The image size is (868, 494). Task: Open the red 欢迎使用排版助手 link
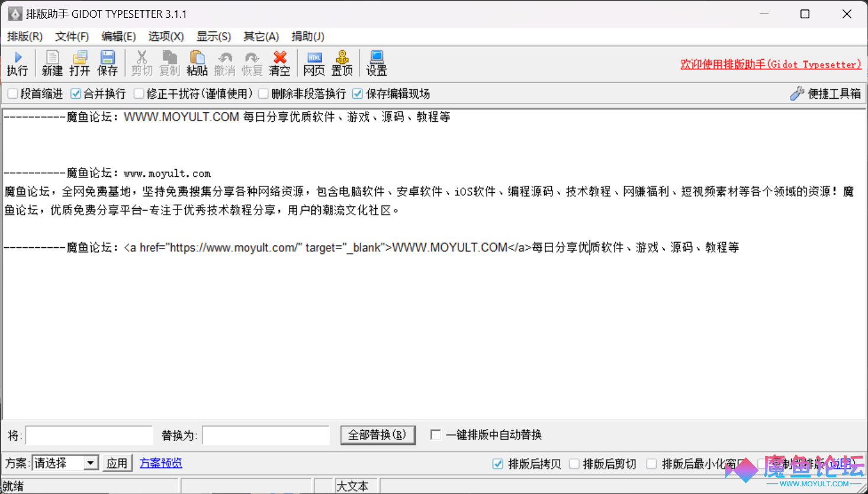770,64
